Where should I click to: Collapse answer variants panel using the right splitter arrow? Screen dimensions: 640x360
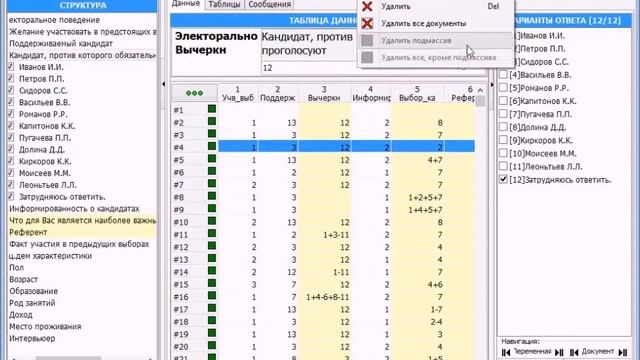(x=492, y=84)
